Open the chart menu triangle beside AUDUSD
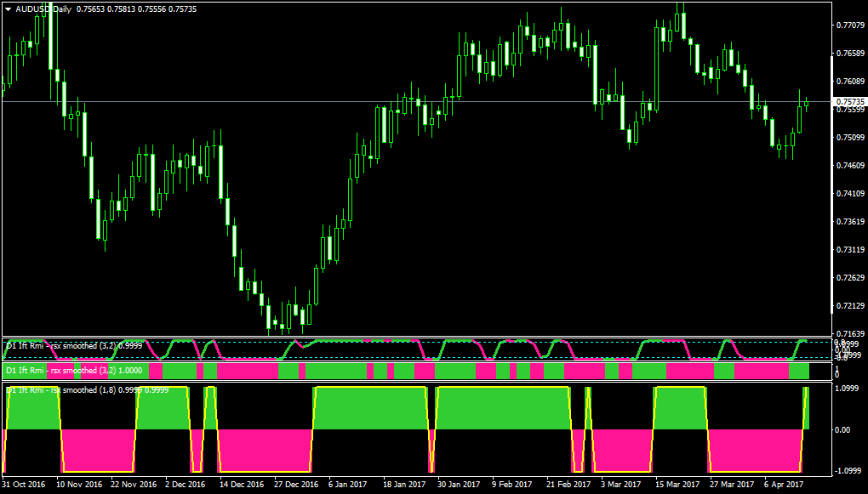Viewport: 868px width, 494px height. tap(9, 9)
